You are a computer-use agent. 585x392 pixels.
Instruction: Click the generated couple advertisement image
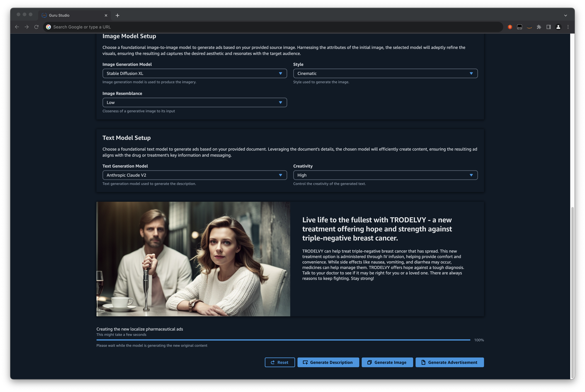pos(193,259)
